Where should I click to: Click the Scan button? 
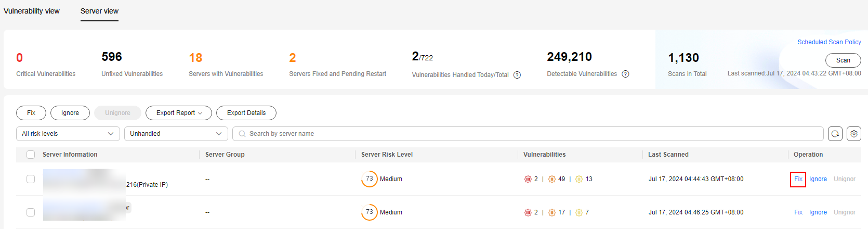click(843, 60)
